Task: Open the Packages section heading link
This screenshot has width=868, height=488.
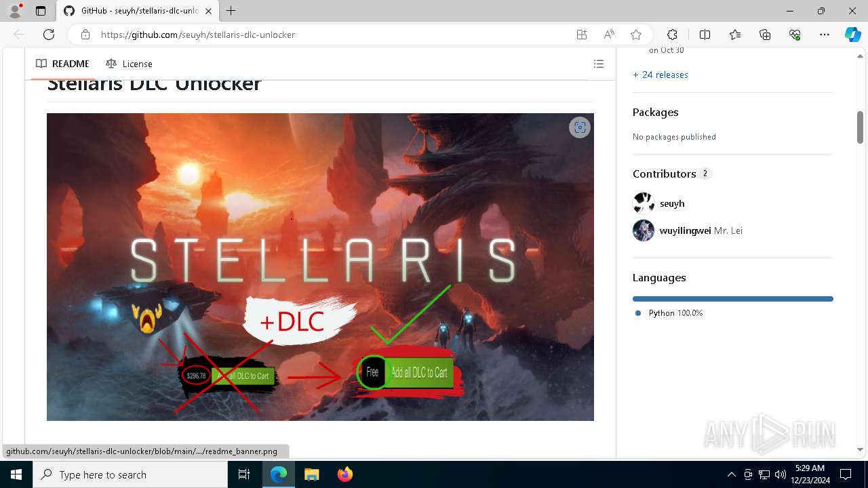Action: click(655, 113)
